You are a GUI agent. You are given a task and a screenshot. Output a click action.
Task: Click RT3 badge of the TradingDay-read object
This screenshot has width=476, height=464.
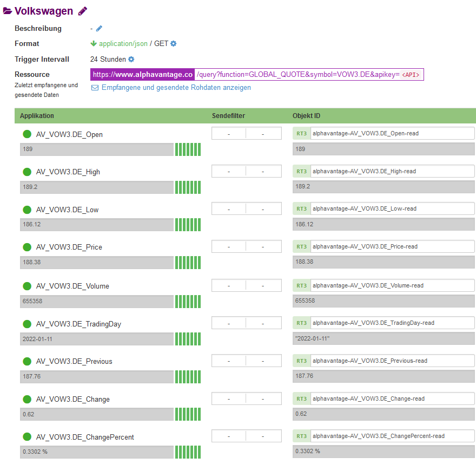pyautogui.click(x=301, y=323)
